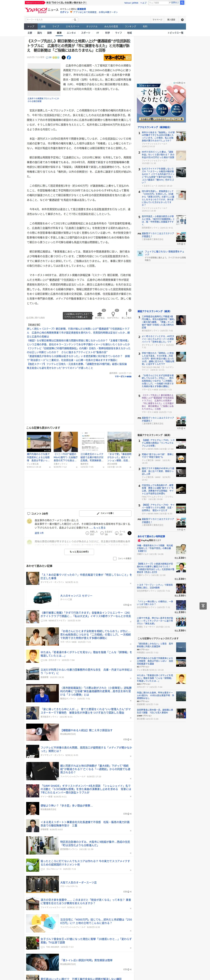
Task: Click the みんなの意見 tab
Action: click(111, 26)
